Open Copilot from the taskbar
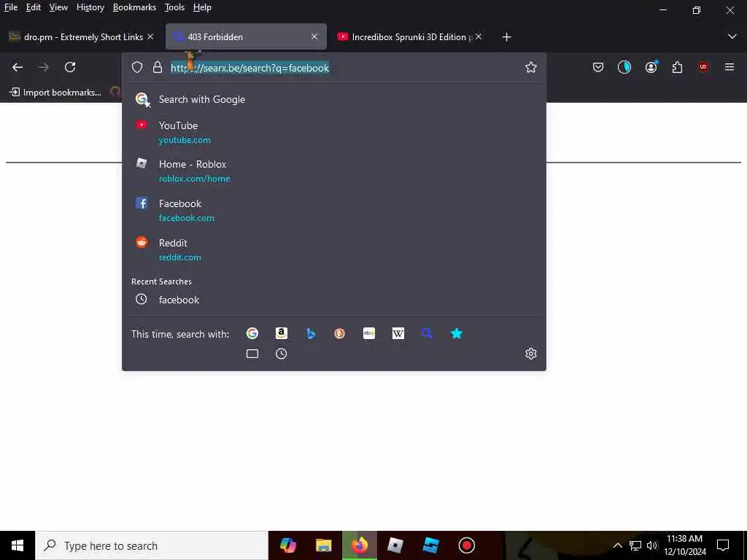The height and width of the screenshot is (560, 747). (287, 545)
